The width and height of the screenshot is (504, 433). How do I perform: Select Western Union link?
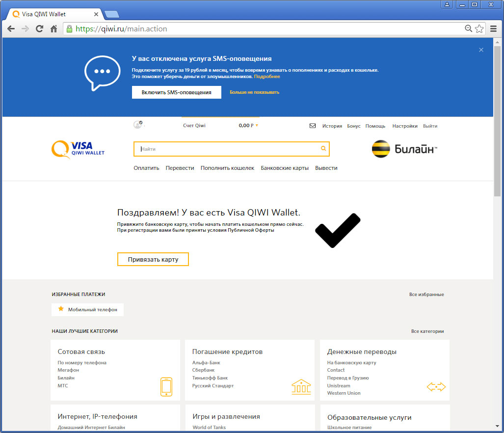coord(344,393)
